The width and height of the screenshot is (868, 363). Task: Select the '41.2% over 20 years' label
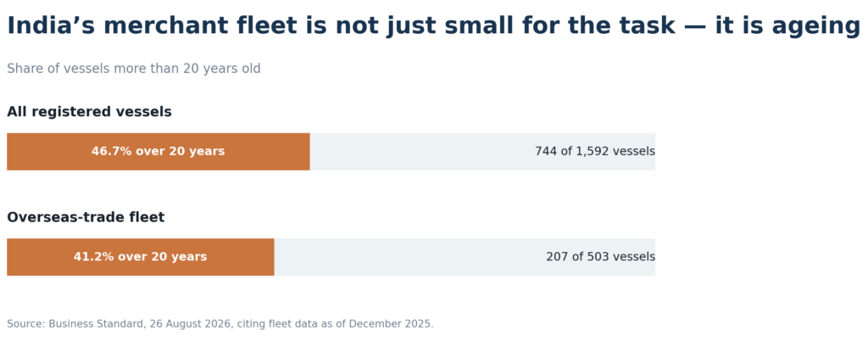pyautogui.click(x=141, y=257)
